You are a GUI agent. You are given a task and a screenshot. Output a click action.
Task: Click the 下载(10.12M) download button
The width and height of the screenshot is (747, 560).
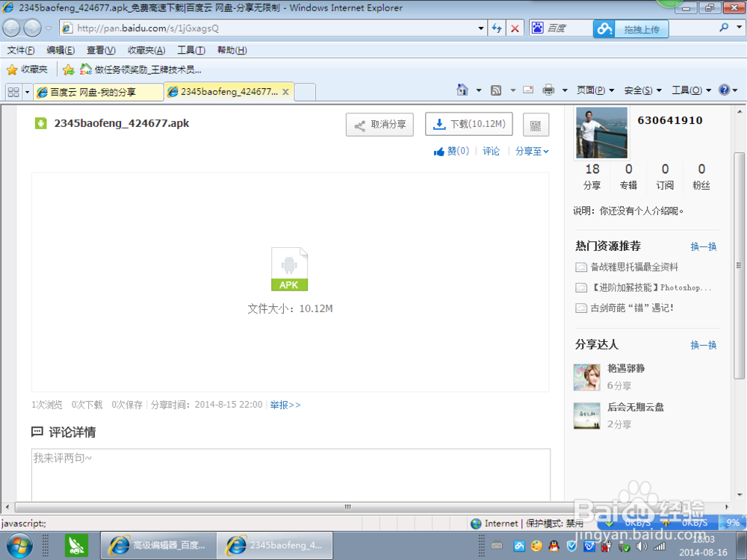pos(469,124)
